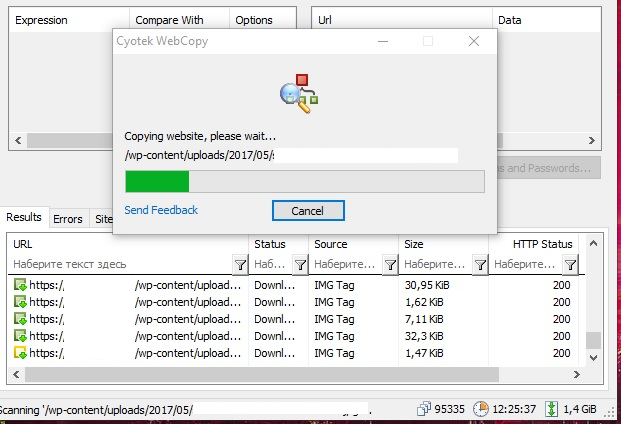
Task: Select the result row sized 7,11 KiB
Action: coord(293,319)
